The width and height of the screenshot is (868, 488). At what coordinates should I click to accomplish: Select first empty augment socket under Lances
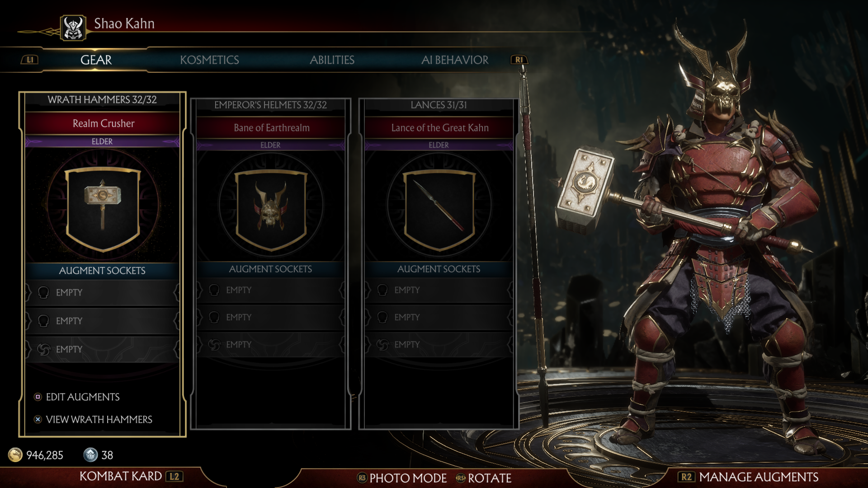tap(439, 290)
